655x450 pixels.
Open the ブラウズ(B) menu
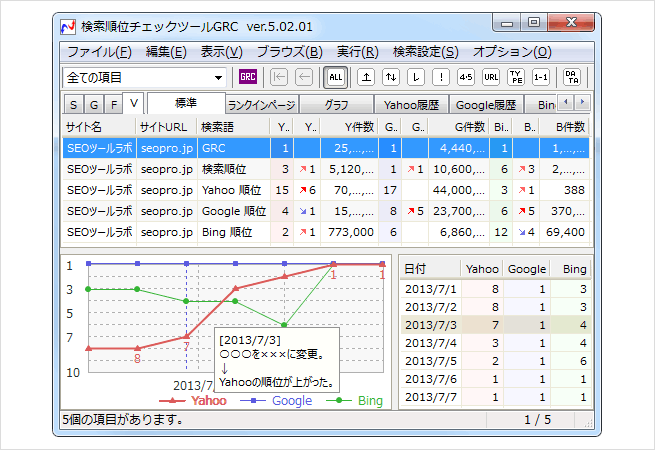(289, 52)
